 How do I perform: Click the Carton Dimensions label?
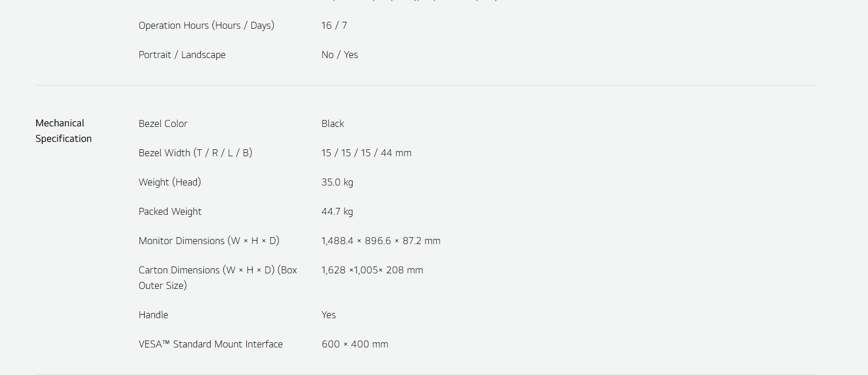[218, 277]
